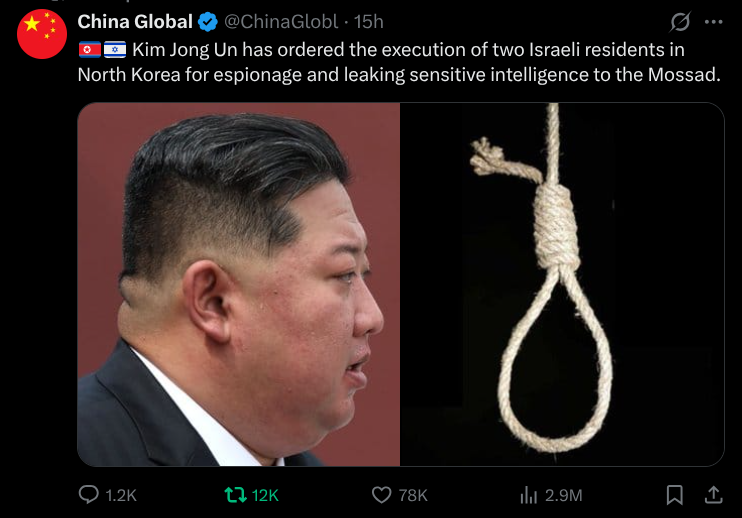Bookmark this post

pos(674,495)
